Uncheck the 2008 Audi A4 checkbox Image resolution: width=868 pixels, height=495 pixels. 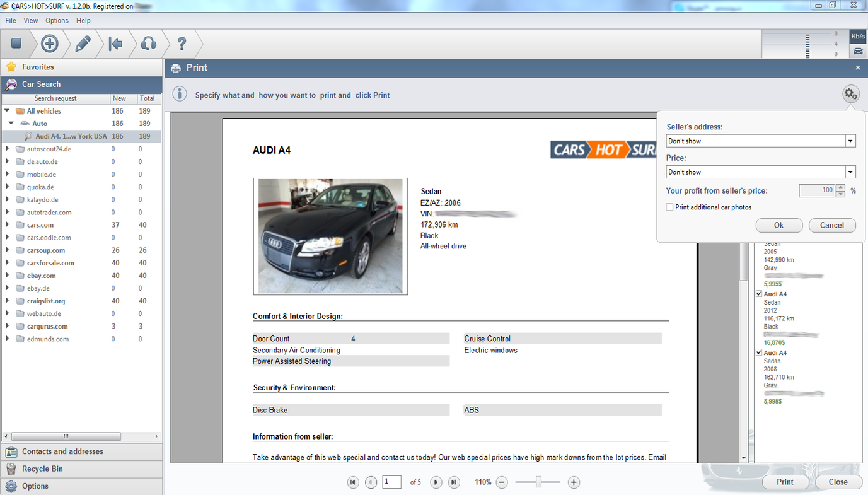coord(759,352)
